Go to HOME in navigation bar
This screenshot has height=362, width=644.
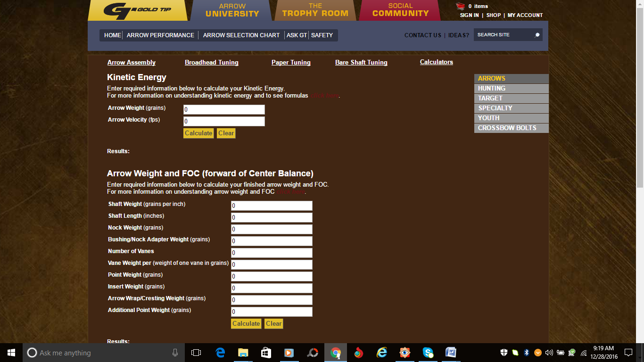[113, 35]
